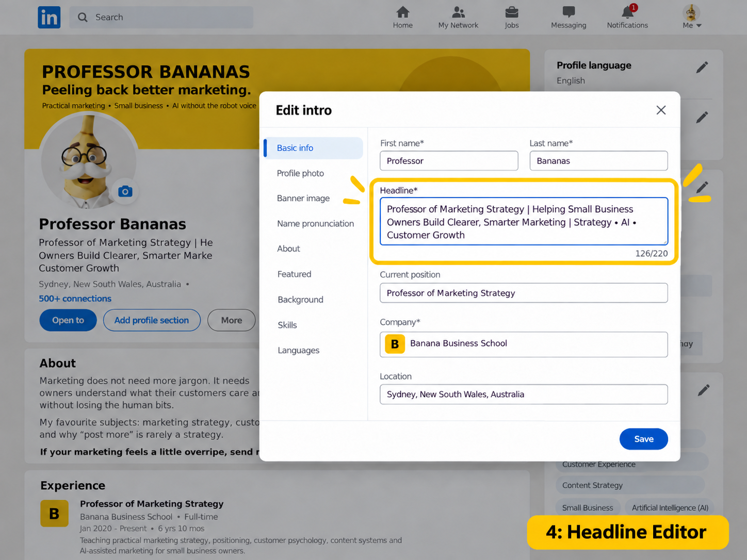Switch to the Profile photo section

(x=300, y=173)
